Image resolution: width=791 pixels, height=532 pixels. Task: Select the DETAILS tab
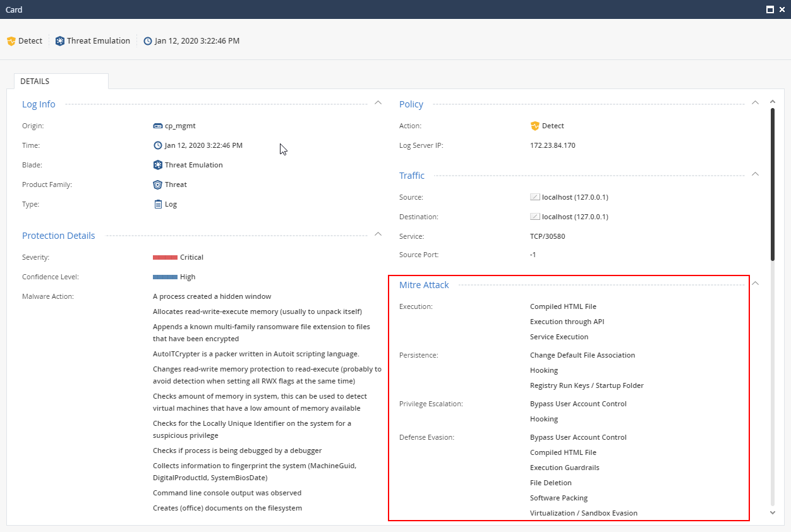coord(35,82)
